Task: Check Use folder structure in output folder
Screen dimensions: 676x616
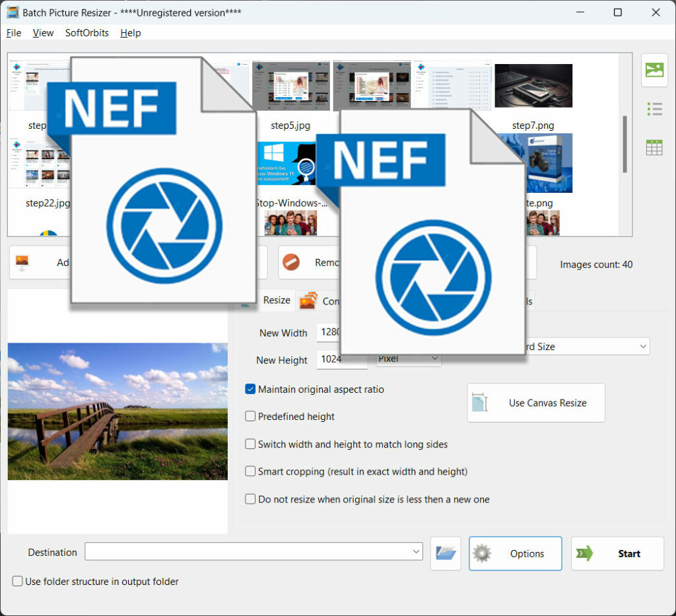Action: [17, 581]
